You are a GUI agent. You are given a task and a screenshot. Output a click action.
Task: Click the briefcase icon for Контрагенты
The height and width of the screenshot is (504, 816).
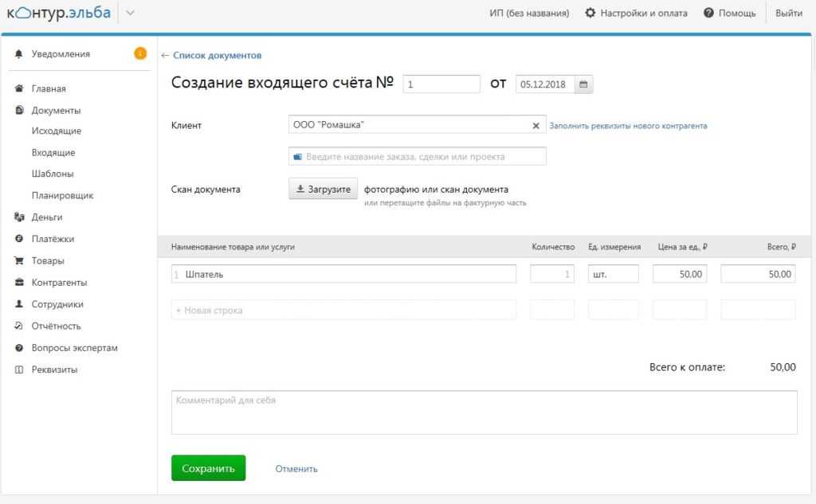tap(19, 283)
